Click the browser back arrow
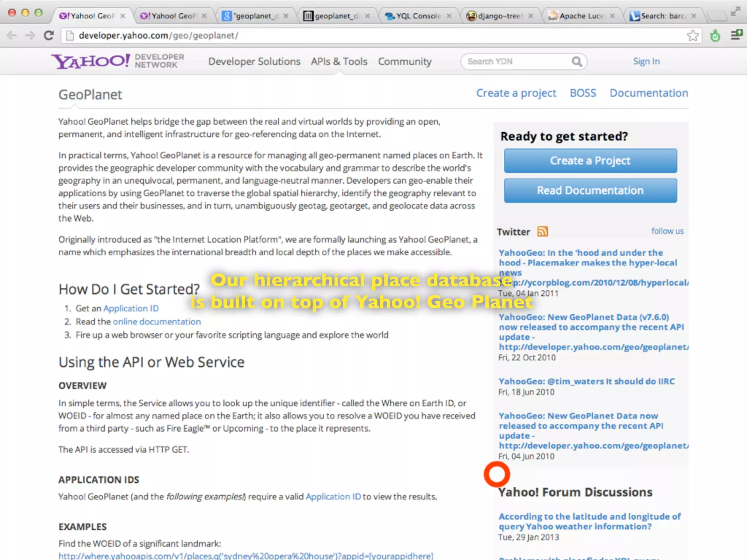Screen dimensions: 747x560 point(12,35)
